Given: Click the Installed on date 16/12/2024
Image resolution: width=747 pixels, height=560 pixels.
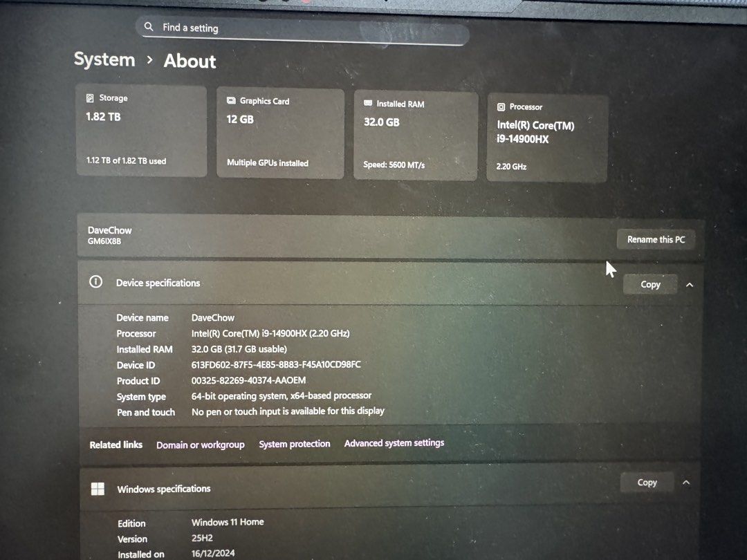Looking at the screenshot, I should coord(213,553).
